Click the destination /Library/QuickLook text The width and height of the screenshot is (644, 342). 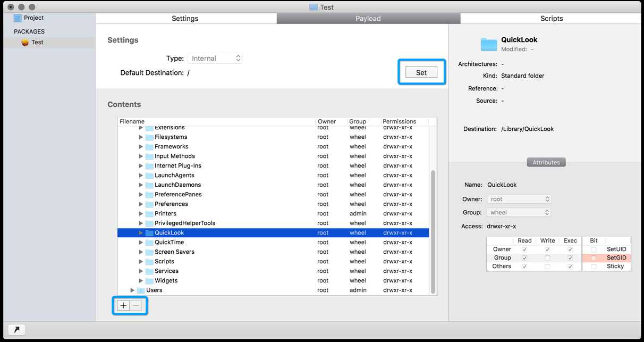tap(527, 129)
